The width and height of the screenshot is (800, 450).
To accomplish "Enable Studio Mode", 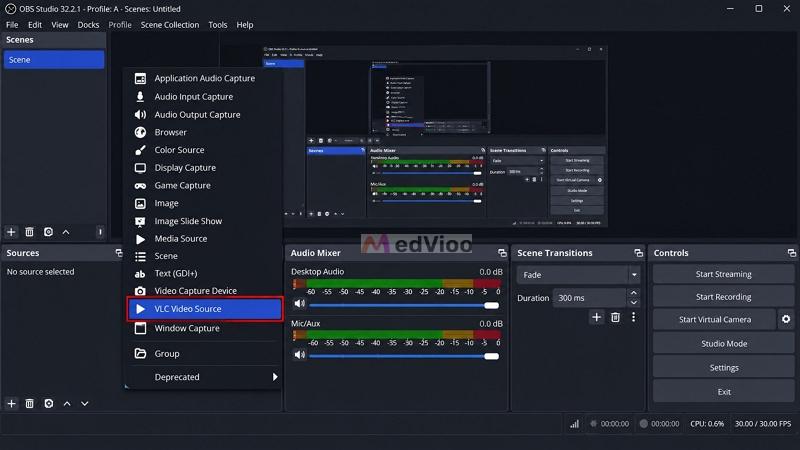I will click(x=723, y=343).
